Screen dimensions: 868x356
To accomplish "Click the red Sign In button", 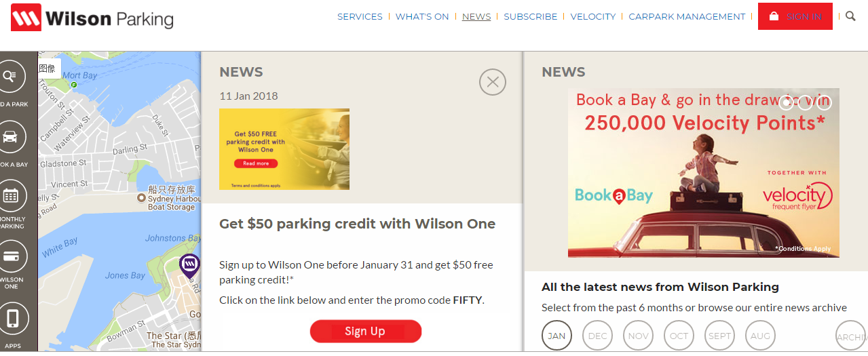I will pos(795,16).
